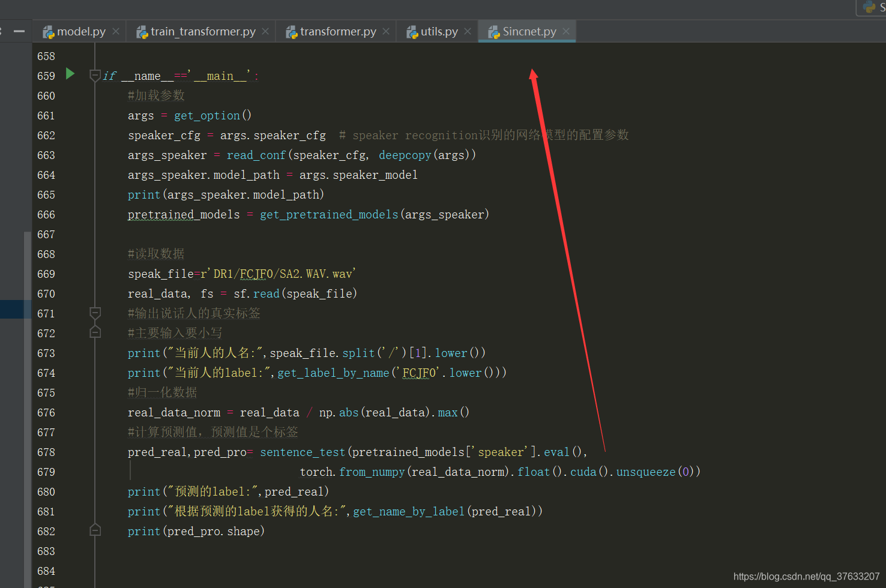Screen dimensions: 886x588
Task: Collapse the if __name__ block at line 659
Action: coord(95,76)
